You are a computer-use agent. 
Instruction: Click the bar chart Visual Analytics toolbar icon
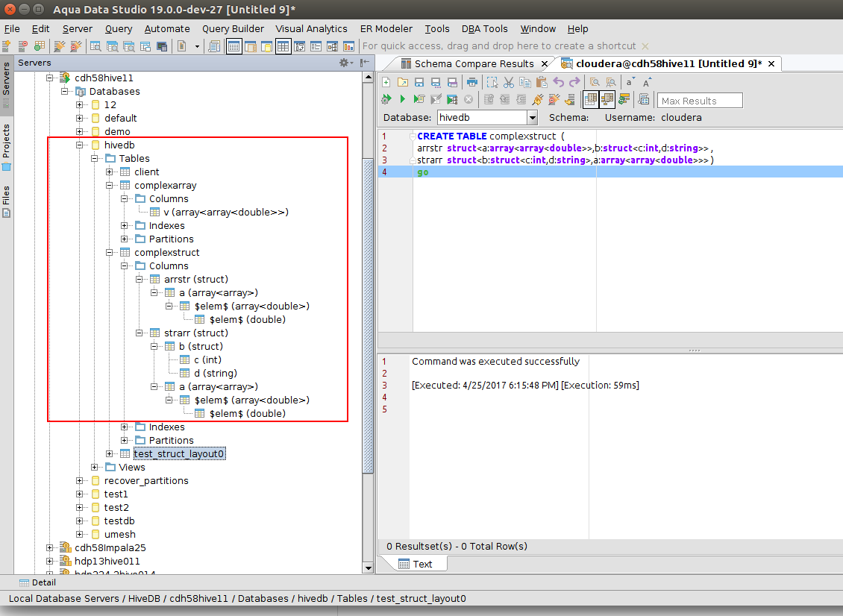pos(349,46)
